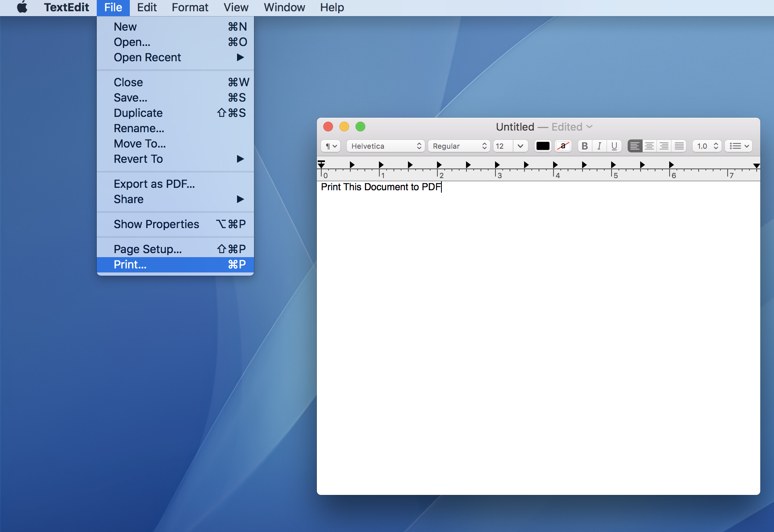Open the paragraph styles dropdown
The image size is (774, 532).
[x=331, y=146]
